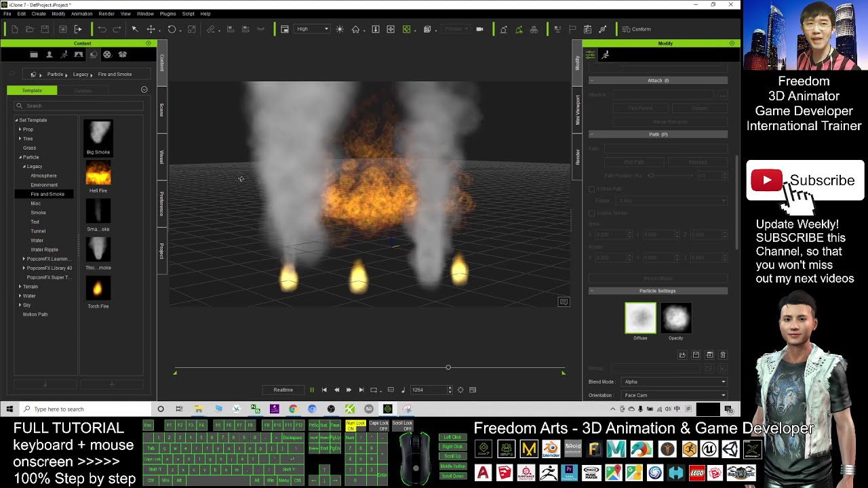Click the Windows Start button

pyautogui.click(x=9, y=409)
